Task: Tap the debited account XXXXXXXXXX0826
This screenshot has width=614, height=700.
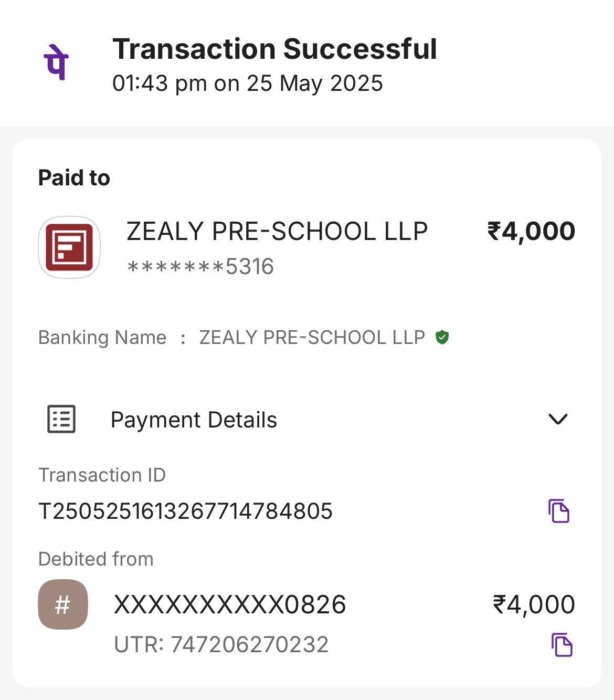Action: click(230, 604)
